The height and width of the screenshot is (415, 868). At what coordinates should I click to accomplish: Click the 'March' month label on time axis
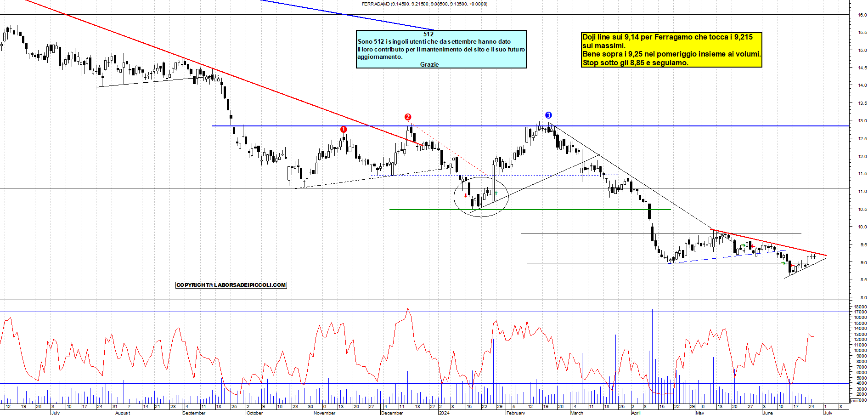click(577, 413)
